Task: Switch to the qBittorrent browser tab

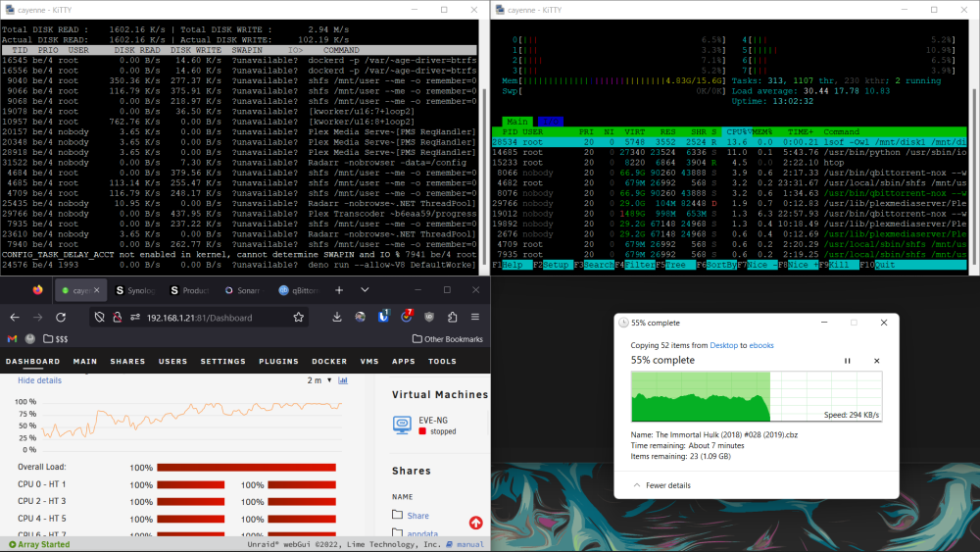Action: (x=298, y=290)
